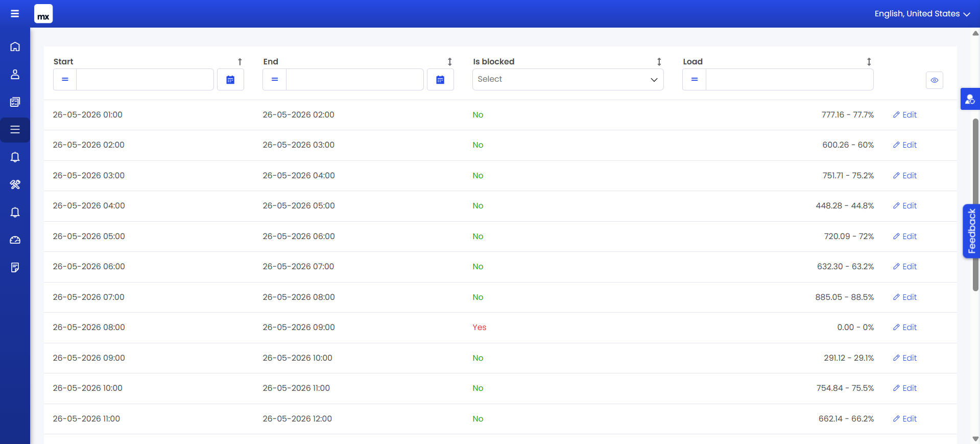Edit the 26-05-2026 01:00 row
This screenshot has width=980, height=444.
coord(905,115)
